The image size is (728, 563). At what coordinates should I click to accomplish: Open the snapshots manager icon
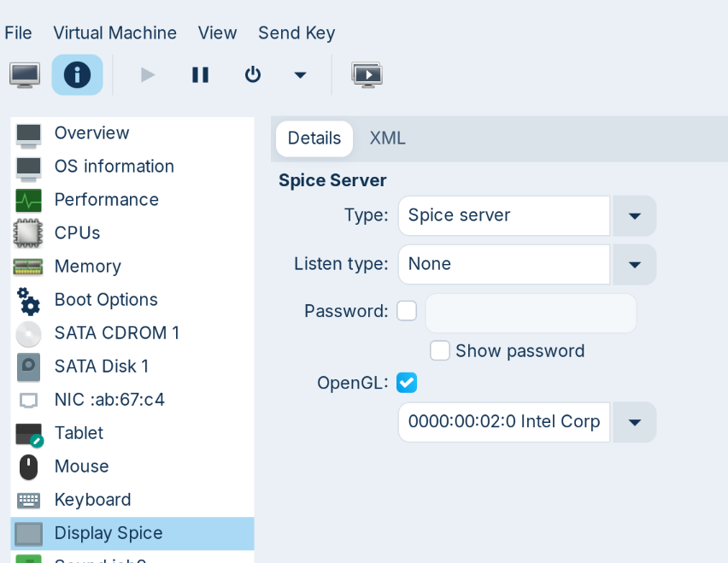click(x=367, y=75)
